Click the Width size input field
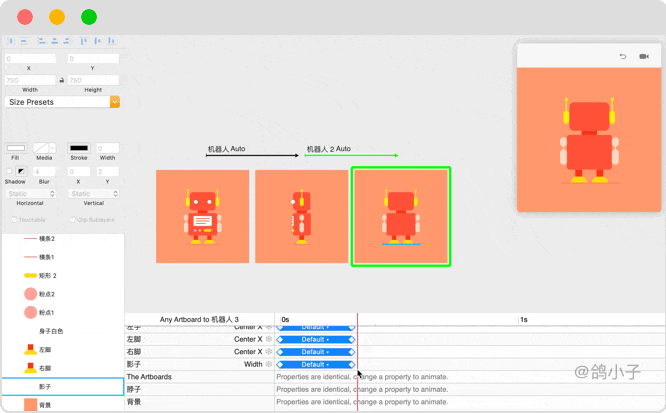This screenshot has width=666, height=413. 30,80
